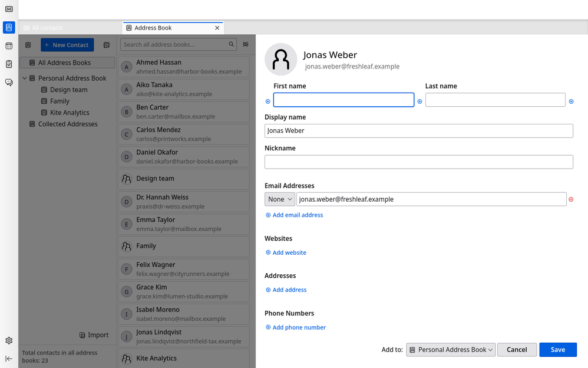
Task: Select Kite Analytics in sidebar tree
Action: pyautogui.click(x=70, y=113)
